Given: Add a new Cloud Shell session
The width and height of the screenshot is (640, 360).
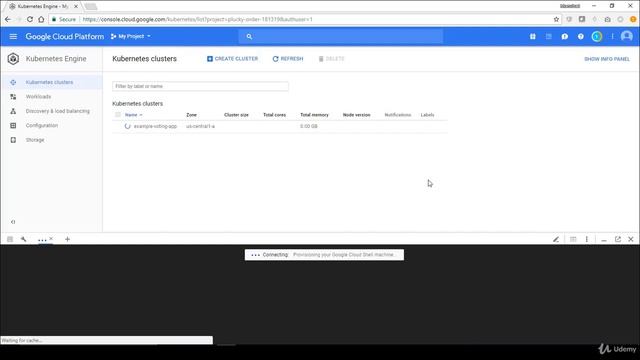Looking at the screenshot, I should pos(67,239).
